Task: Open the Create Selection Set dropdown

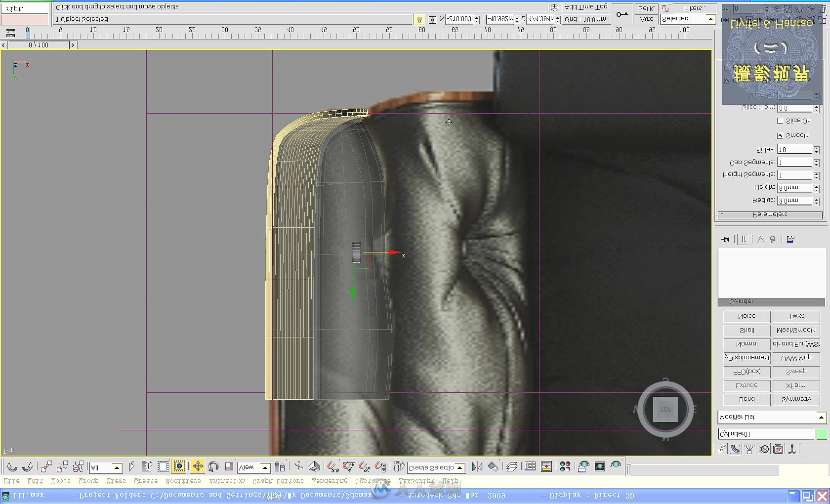Action: tap(436, 467)
